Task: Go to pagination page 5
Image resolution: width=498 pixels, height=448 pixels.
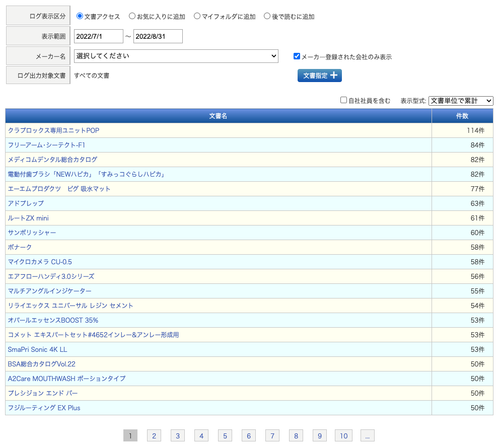Action: 225,435
